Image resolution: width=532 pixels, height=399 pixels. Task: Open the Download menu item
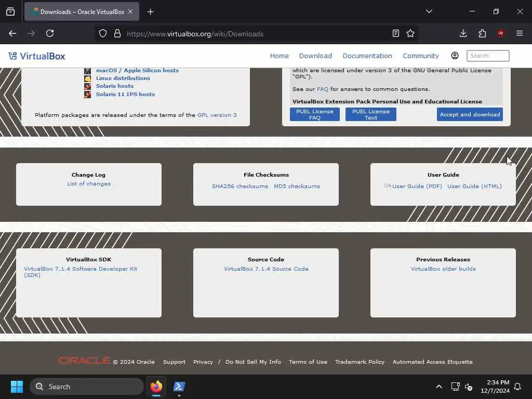tap(315, 56)
